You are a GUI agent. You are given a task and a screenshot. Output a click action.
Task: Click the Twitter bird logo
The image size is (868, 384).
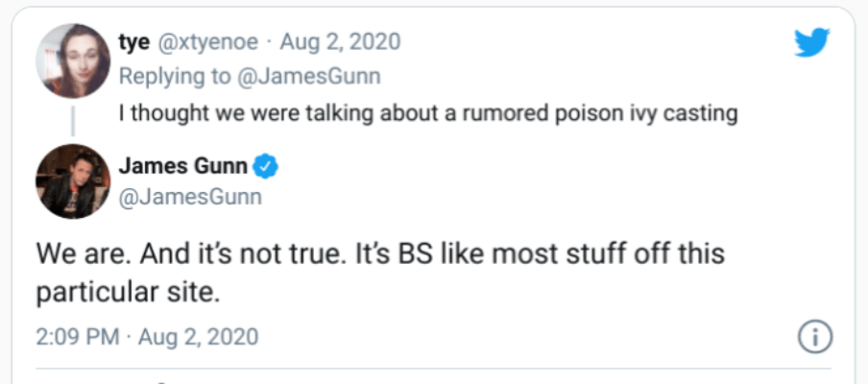tap(811, 42)
